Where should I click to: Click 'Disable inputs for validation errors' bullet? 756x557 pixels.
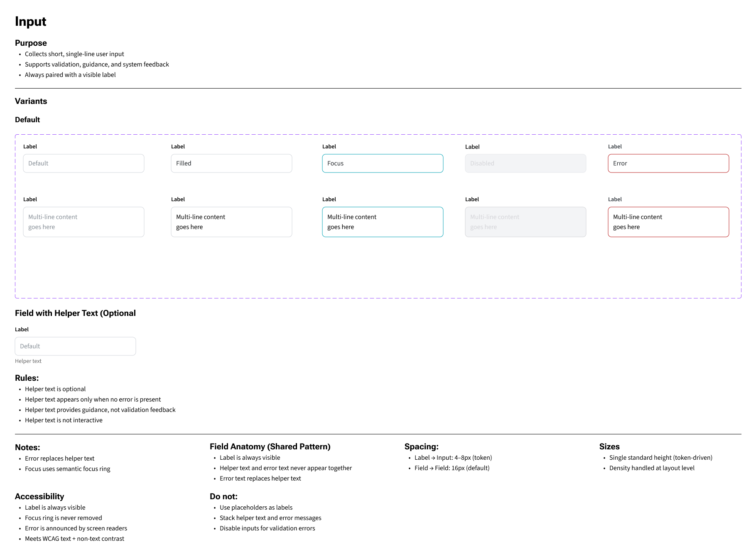(267, 528)
